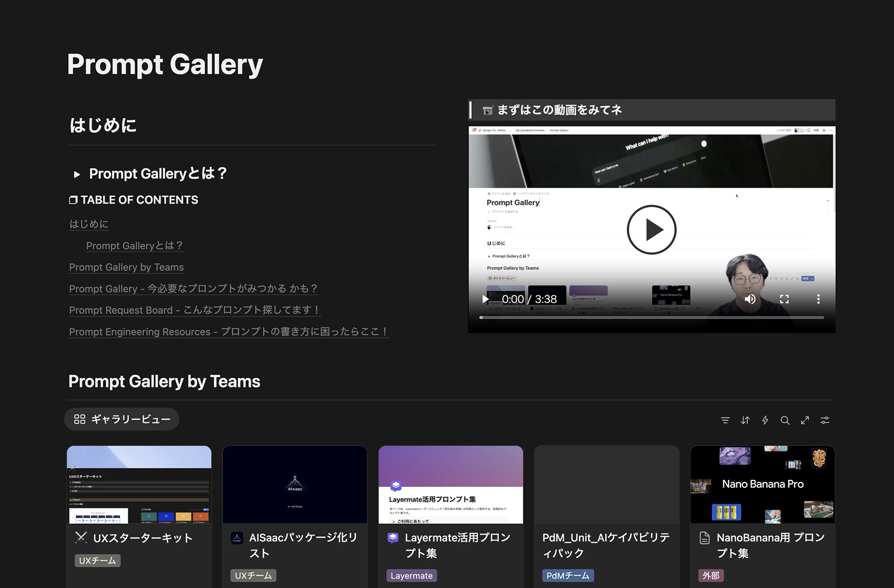Screen dimensions: 894x588
Task: Expand the database with the diagonal arrows icon
Action: click(x=805, y=420)
